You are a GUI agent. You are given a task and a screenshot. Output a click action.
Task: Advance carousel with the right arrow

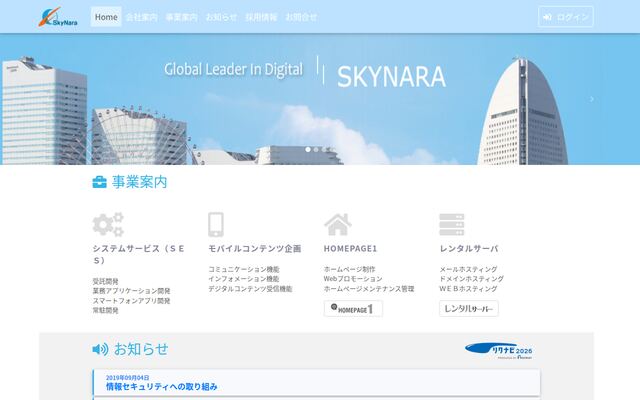click(592, 99)
